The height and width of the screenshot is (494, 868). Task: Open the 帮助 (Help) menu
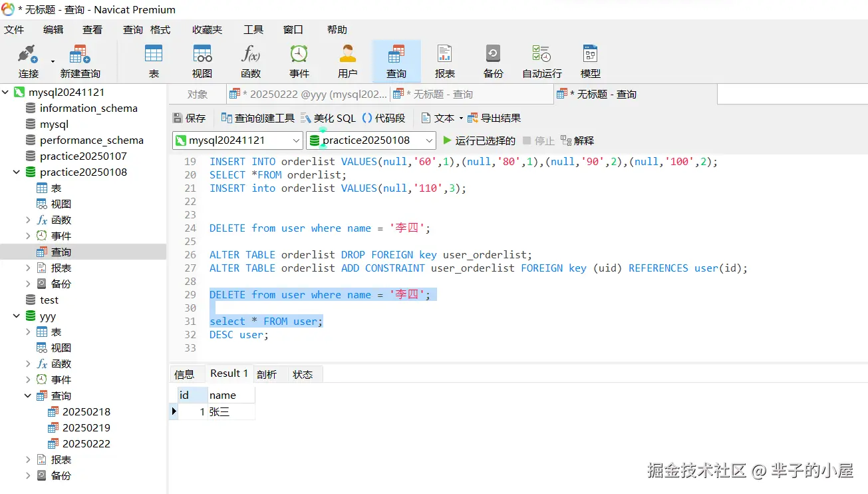click(x=337, y=29)
